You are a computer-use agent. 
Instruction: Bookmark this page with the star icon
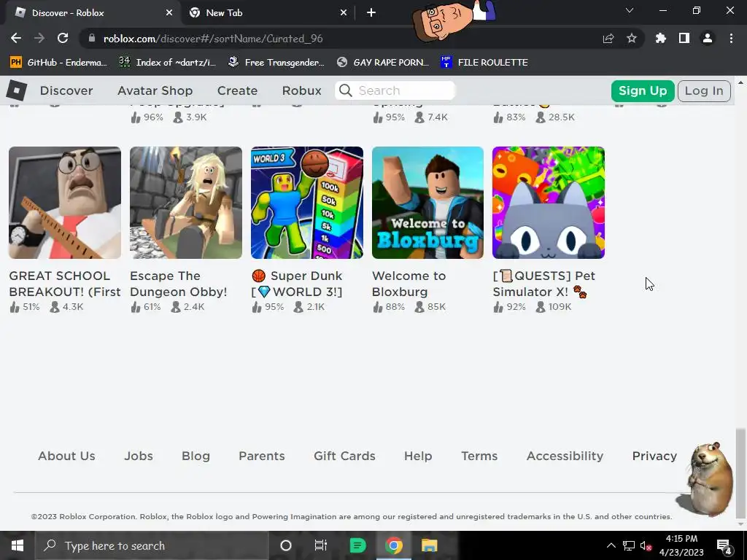(x=632, y=38)
